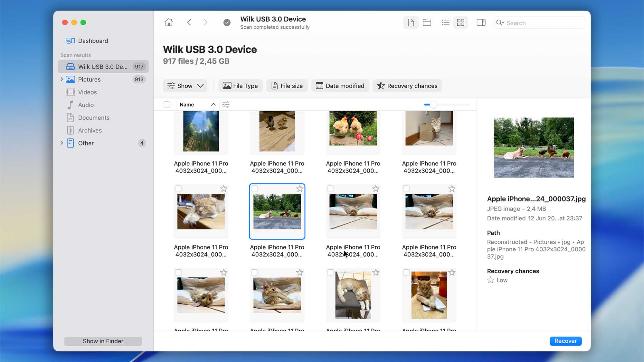Star the cat on chair photo
Image resolution: width=644 pixels, height=362 pixels.
coord(376,273)
